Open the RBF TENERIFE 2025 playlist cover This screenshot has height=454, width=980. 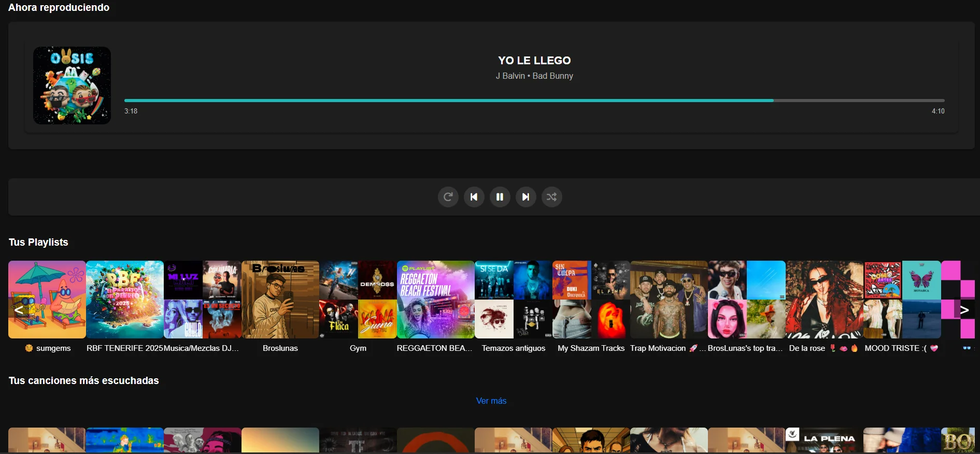[x=125, y=300]
